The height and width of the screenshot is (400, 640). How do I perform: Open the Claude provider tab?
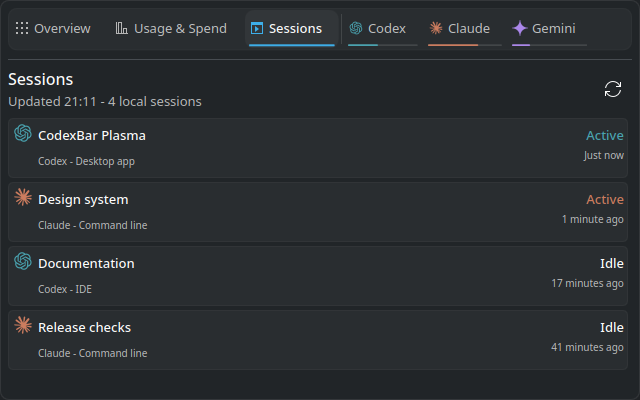(x=464, y=28)
